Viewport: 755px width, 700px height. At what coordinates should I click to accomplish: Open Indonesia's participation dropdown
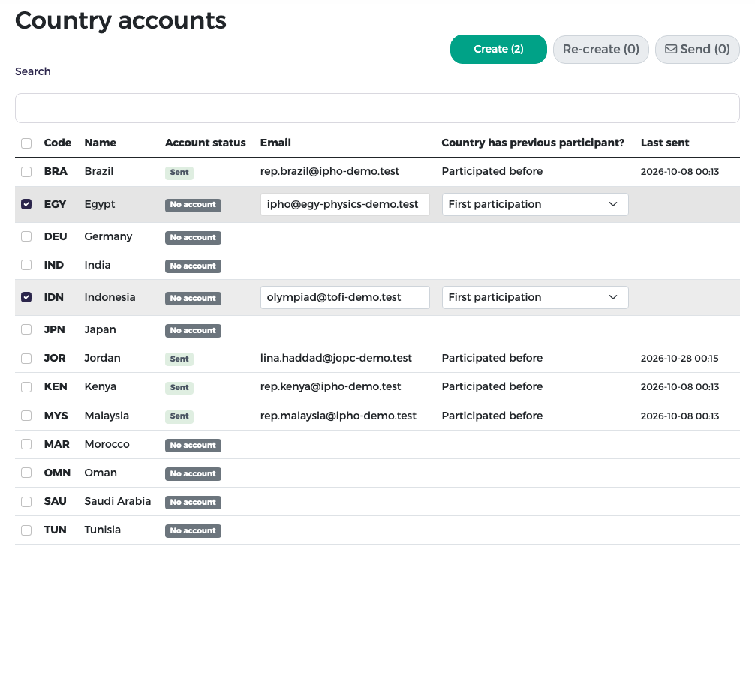click(535, 298)
